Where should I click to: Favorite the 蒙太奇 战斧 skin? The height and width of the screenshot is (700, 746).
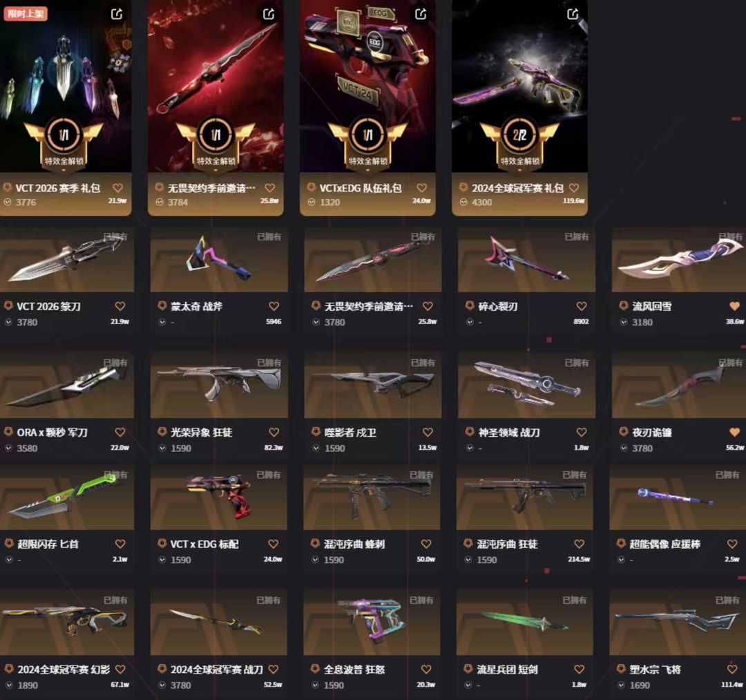pyautogui.click(x=274, y=306)
